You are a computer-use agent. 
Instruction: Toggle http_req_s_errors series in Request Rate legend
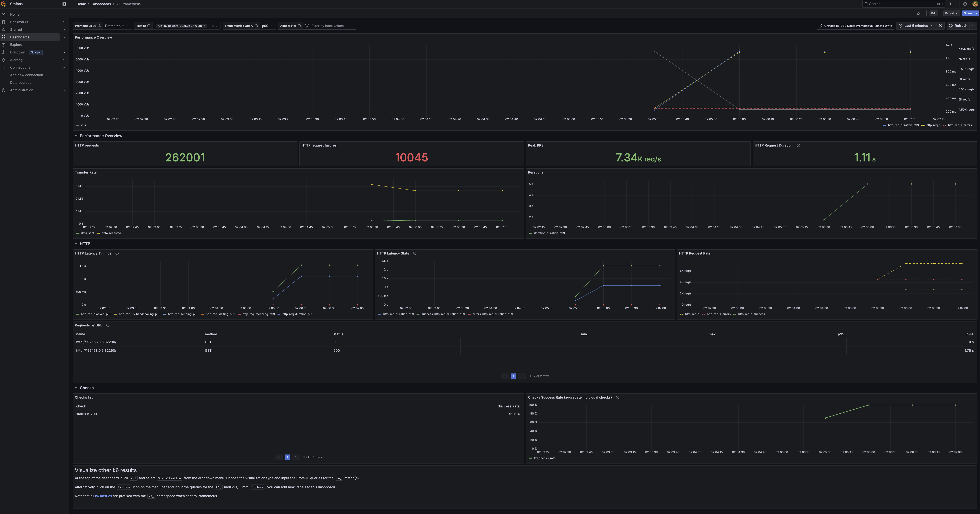point(718,314)
